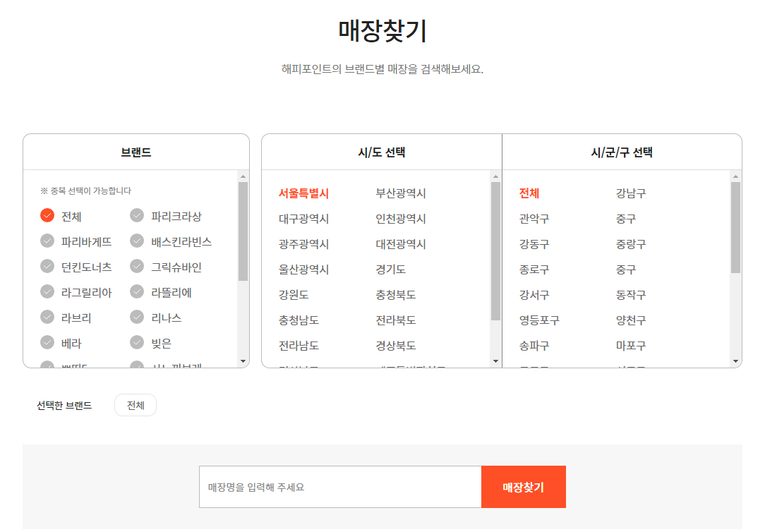The image size is (765, 532).
Task: Click the orange 매장찾기 search button
Action: pos(524,486)
